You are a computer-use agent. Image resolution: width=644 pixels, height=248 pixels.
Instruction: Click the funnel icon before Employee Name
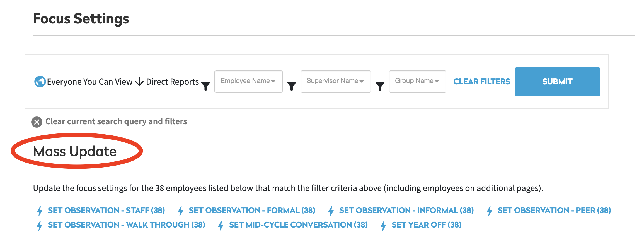[x=206, y=86]
